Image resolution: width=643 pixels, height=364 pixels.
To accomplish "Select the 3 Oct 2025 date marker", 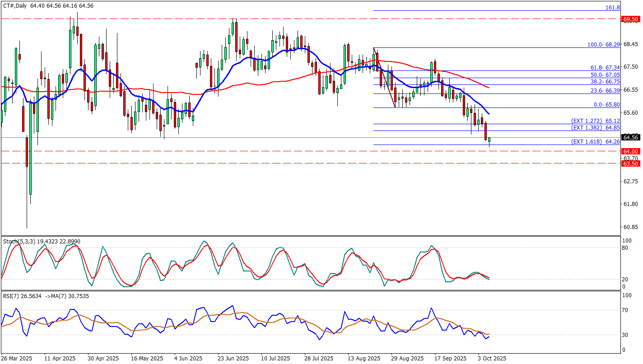I will pyautogui.click(x=492, y=358).
